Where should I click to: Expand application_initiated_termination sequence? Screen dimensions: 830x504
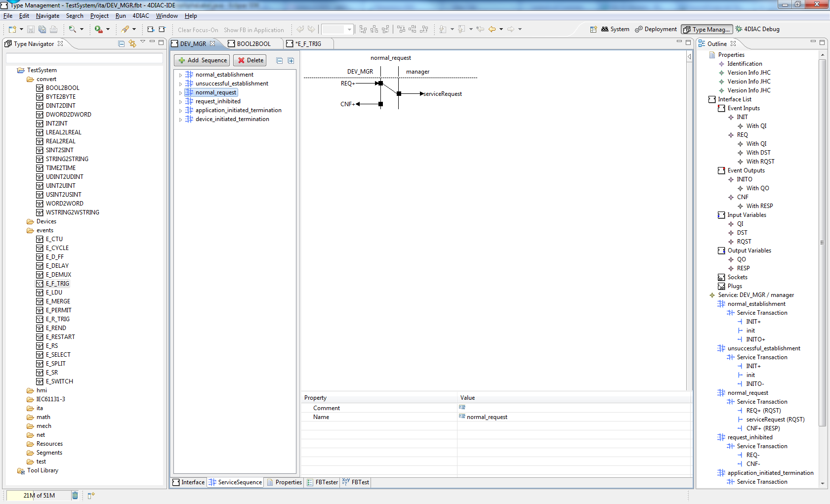pos(180,111)
